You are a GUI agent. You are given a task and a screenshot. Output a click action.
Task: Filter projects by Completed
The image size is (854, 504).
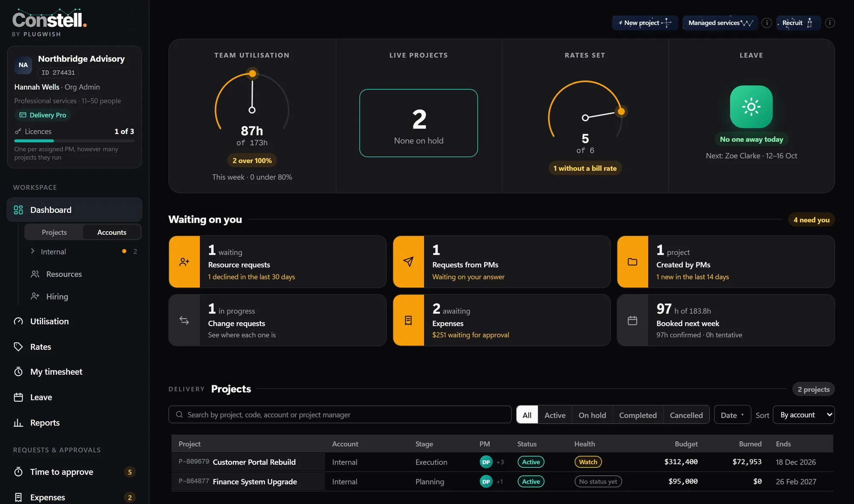(x=638, y=415)
